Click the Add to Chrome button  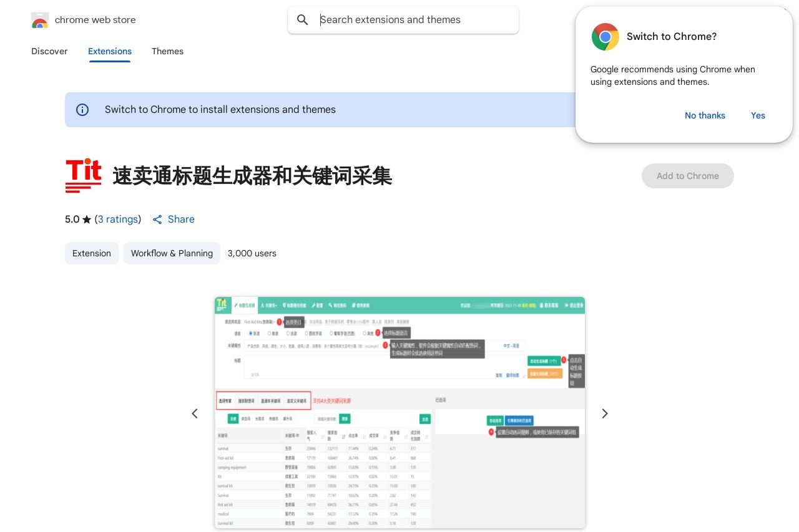click(688, 176)
